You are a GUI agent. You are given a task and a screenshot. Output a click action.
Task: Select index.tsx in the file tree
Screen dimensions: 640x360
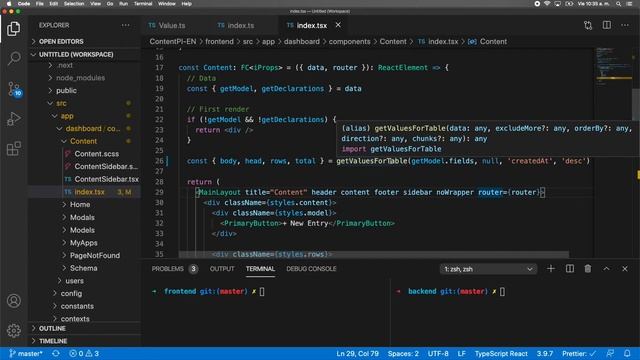[x=84, y=192]
